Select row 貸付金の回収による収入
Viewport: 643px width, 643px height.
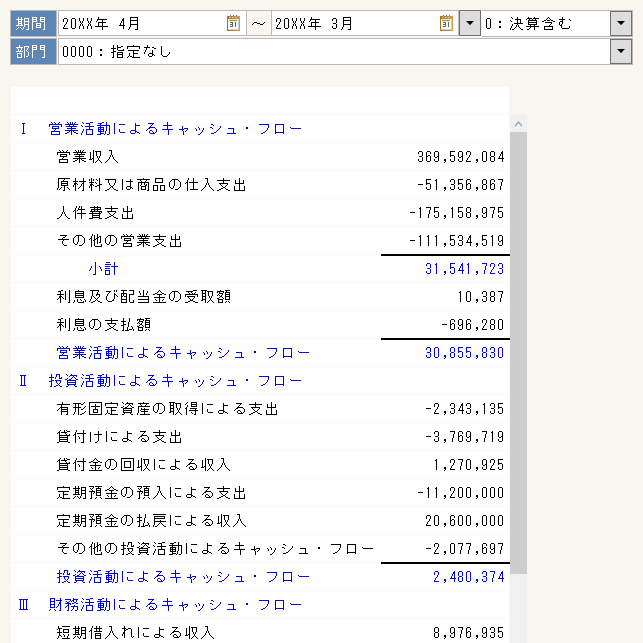pyautogui.click(x=260, y=465)
